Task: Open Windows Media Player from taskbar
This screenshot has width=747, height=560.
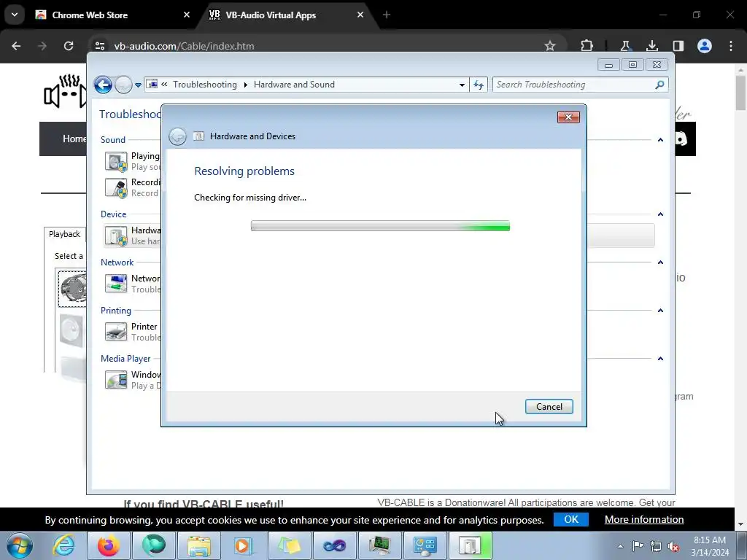Action: (x=244, y=545)
